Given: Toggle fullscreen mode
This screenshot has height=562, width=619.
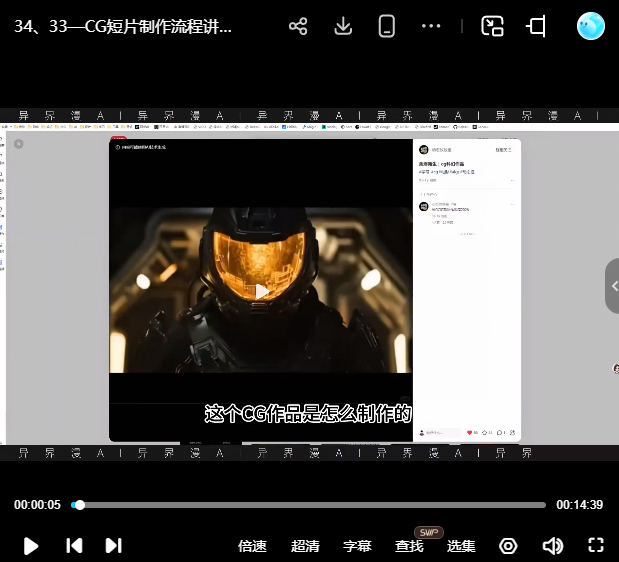Looking at the screenshot, I should click(596, 546).
